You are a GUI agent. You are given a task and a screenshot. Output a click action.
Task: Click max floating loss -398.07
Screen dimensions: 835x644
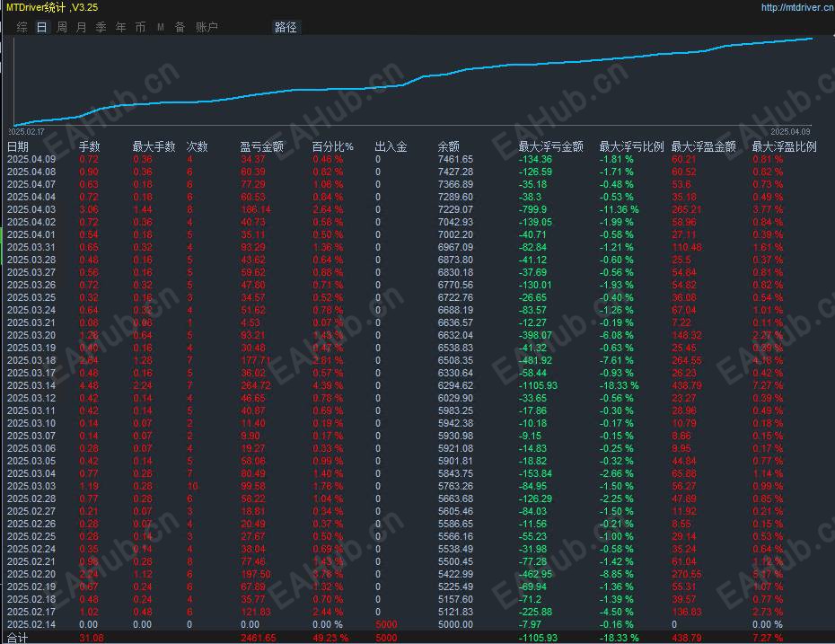(535, 335)
